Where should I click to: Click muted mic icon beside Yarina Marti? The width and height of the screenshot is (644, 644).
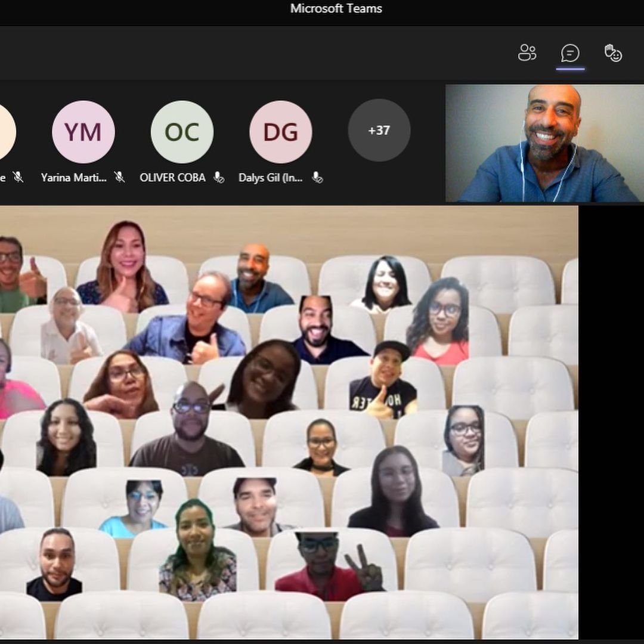coord(119,178)
